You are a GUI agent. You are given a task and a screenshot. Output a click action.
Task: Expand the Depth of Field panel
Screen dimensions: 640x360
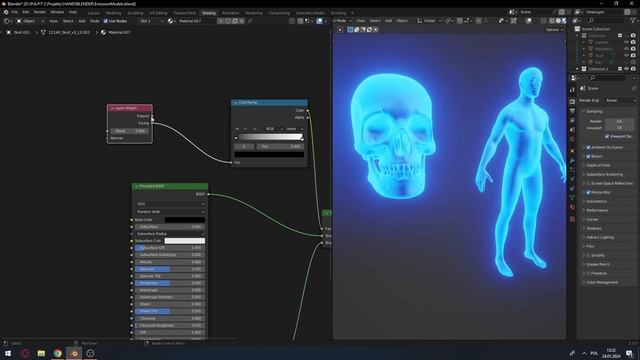tap(608, 165)
